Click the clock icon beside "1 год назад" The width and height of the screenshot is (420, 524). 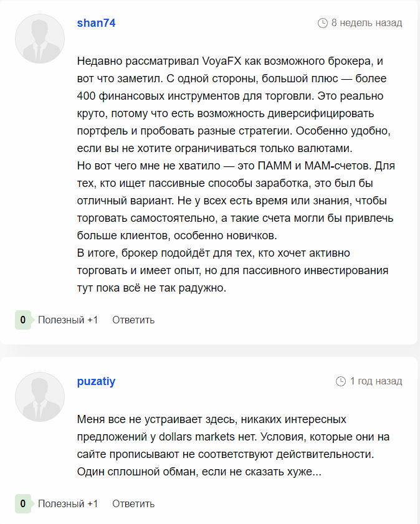(341, 381)
